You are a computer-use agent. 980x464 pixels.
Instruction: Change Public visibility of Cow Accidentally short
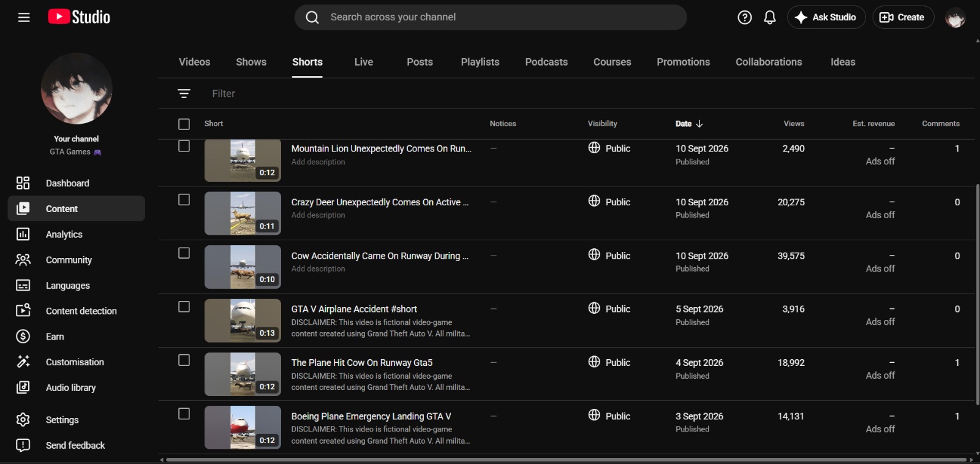click(x=609, y=256)
